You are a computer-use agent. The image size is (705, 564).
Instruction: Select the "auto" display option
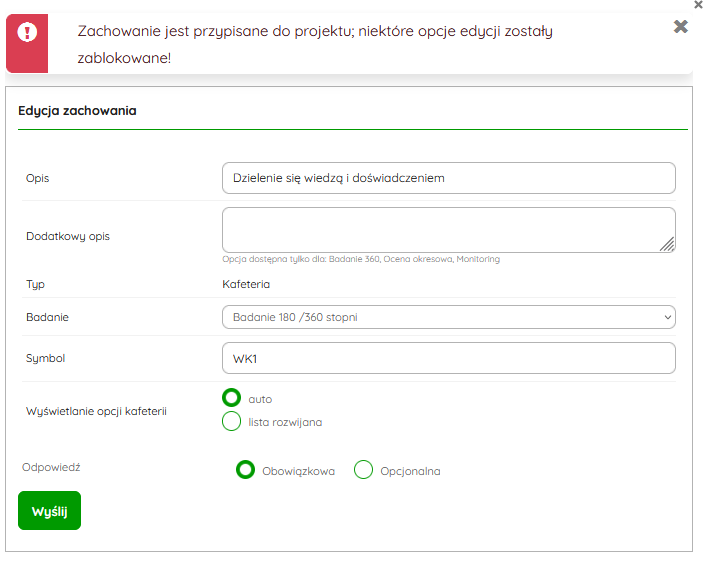[232, 398]
